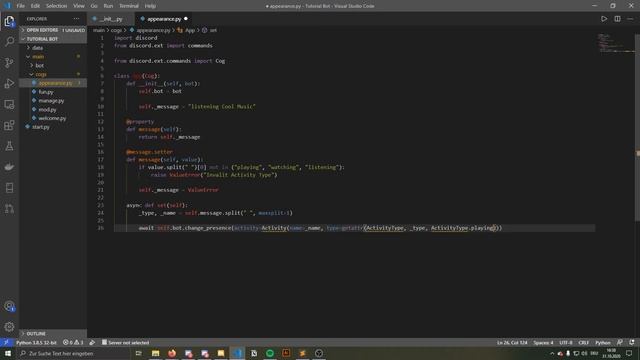Collapse the main folder

53,56
